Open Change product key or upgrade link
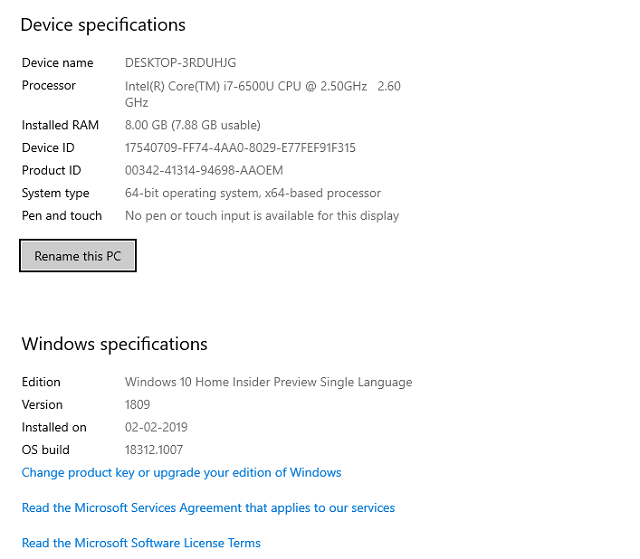This screenshot has width=640, height=559. coord(182,472)
